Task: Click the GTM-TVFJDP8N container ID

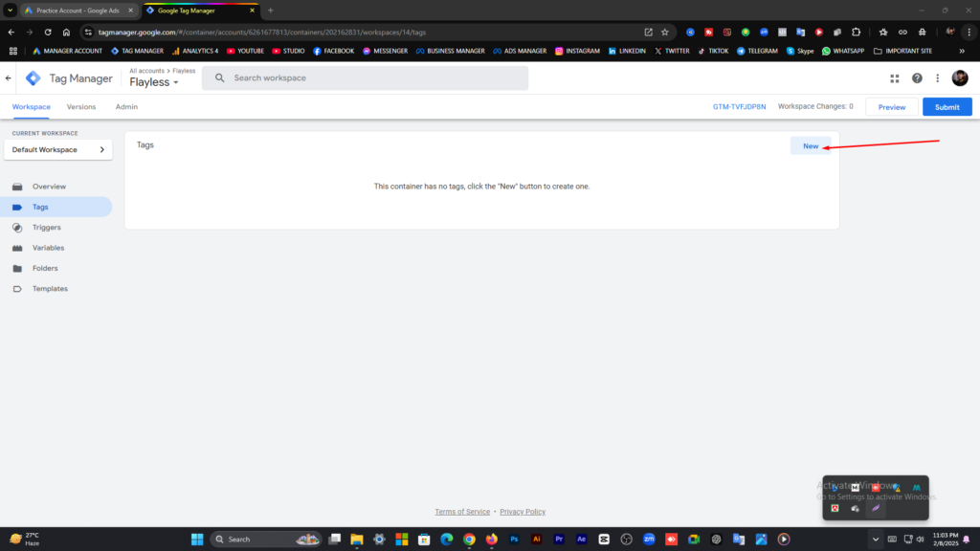Action: coord(740,107)
